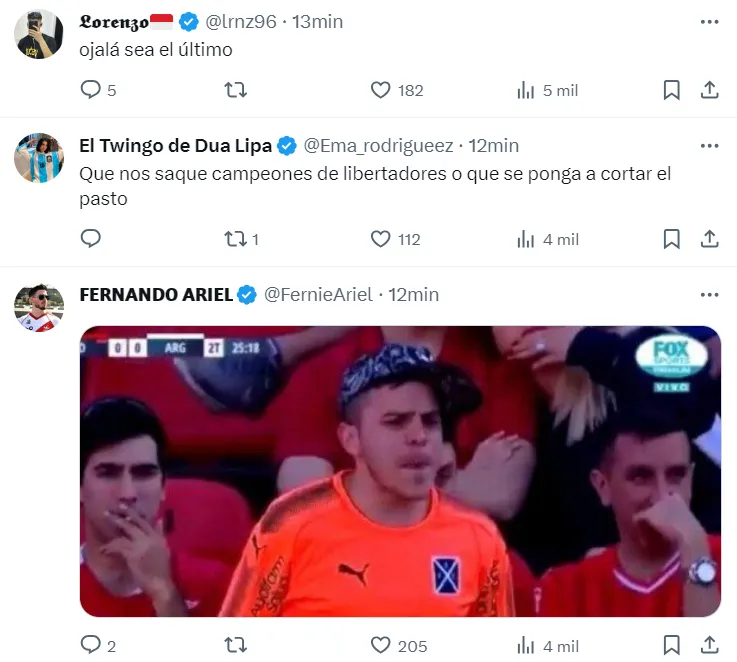Share Lorenzo's tweet

pyautogui.click(x=709, y=89)
